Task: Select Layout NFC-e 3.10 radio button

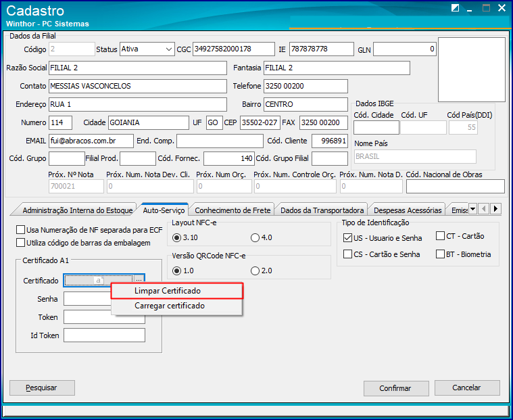Action: click(x=176, y=237)
